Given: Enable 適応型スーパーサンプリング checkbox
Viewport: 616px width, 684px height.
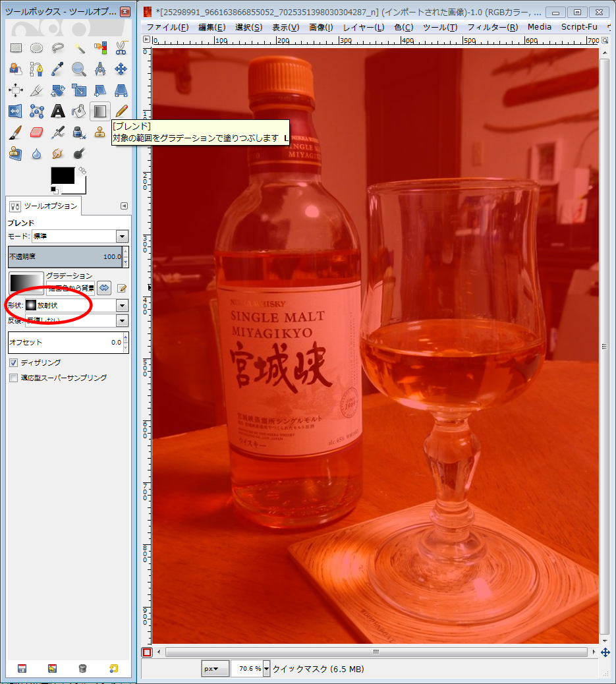Looking at the screenshot, I should [x=13, y=378].
